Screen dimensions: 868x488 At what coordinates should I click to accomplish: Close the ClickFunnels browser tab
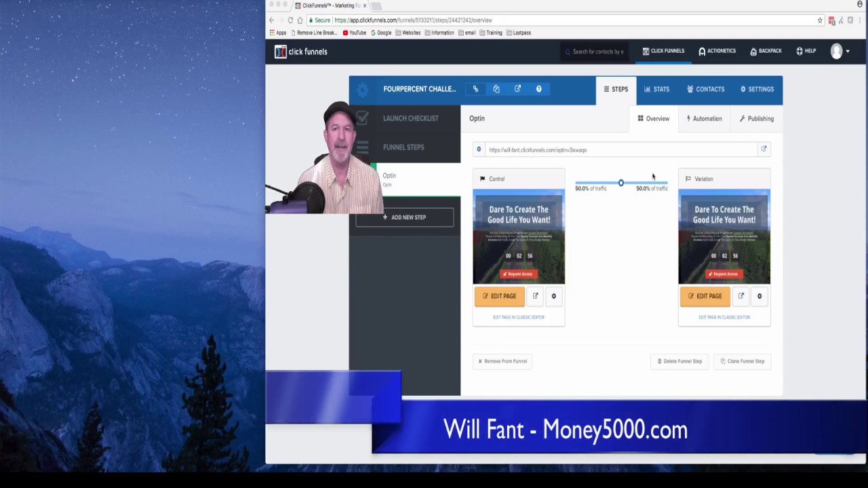tap(365, 5)
